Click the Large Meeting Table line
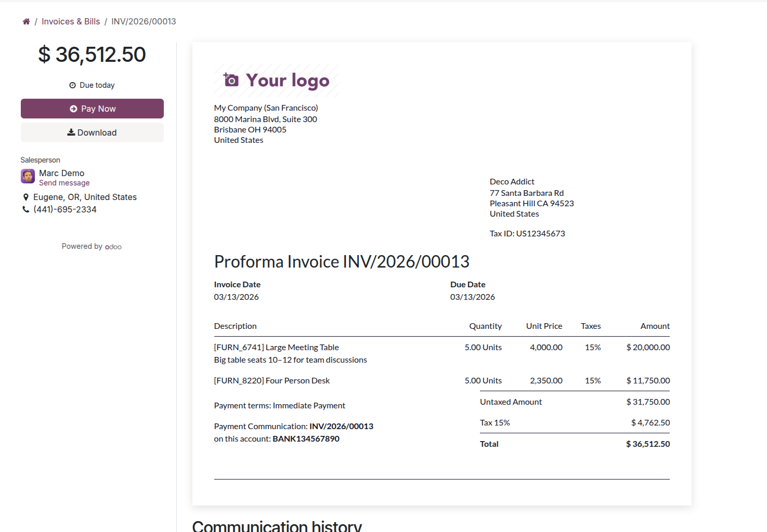Screen dimensions: 767x532 (x=442, y=353)
